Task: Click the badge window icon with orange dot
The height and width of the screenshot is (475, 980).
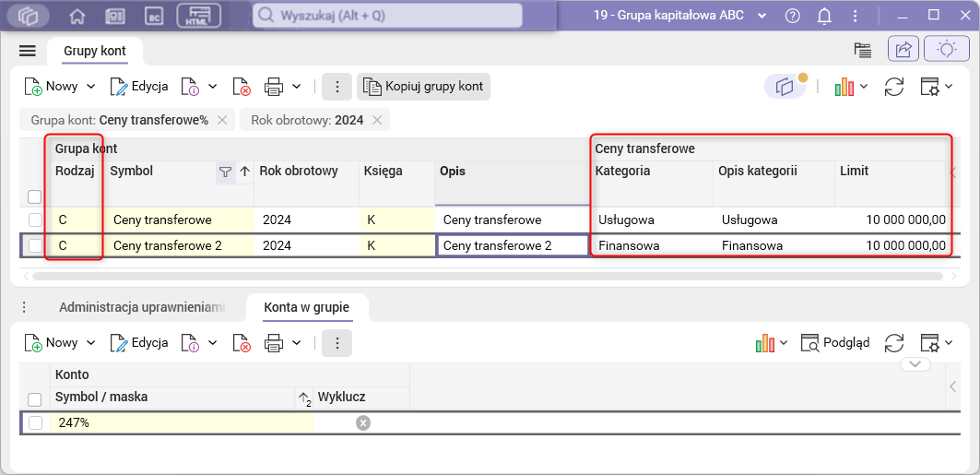Action: point(785,88)
